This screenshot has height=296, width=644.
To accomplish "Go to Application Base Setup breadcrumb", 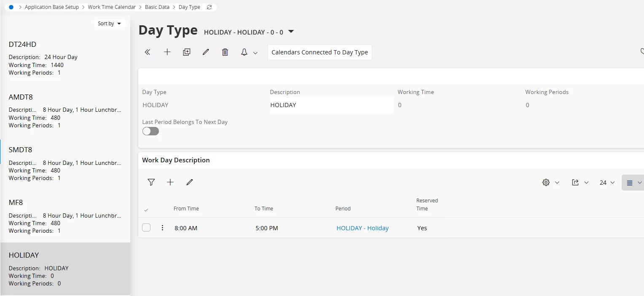I will tap(52, 7).
